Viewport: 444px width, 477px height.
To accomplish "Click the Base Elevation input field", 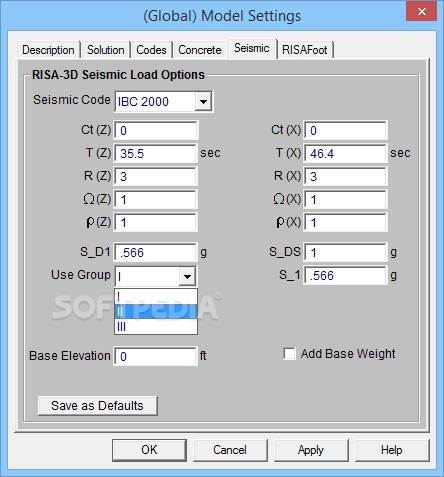I will click(x=156, y=356).
